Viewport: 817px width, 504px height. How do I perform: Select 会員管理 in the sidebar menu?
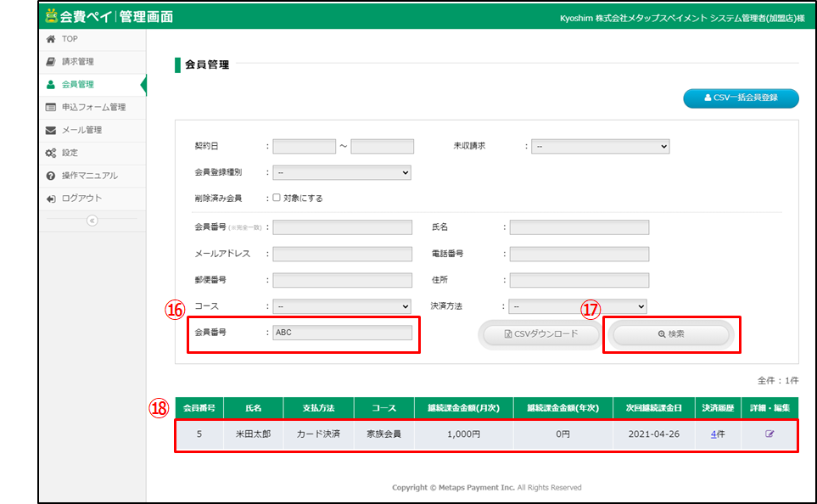(x=77, y=85)
